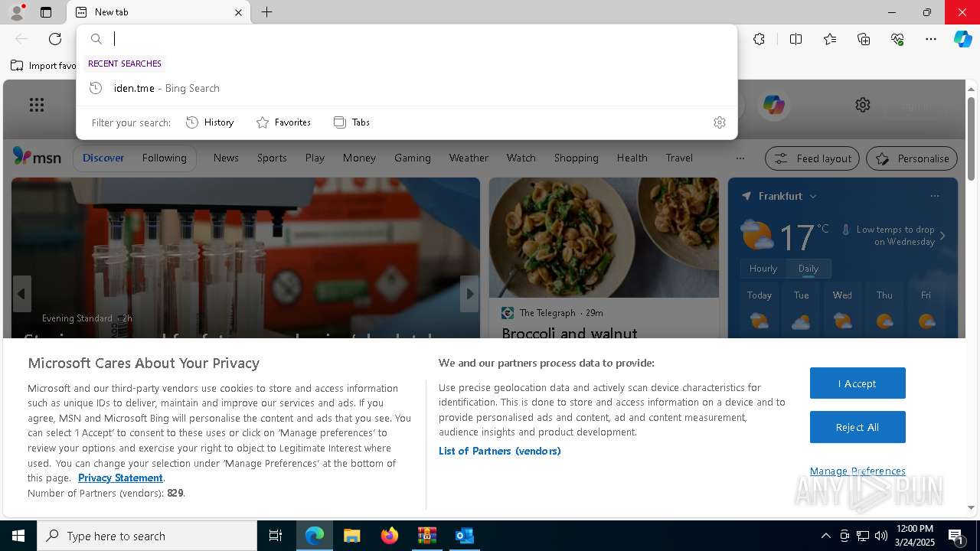Open the Collections icon
The width and height of the screenshot is (980, 551).
click(x=864, y=39)
